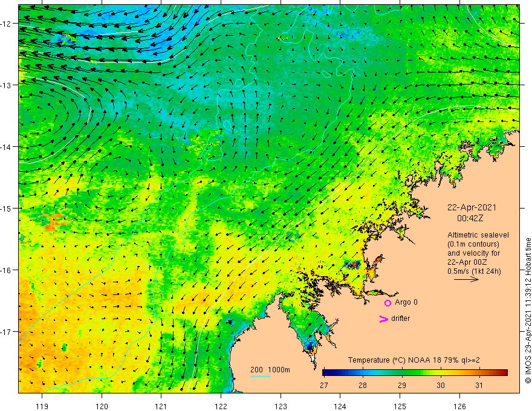This screenshot has height=411, width=532.
Task: Click the 29 tick on the color bar
Action: pos(401,385)
